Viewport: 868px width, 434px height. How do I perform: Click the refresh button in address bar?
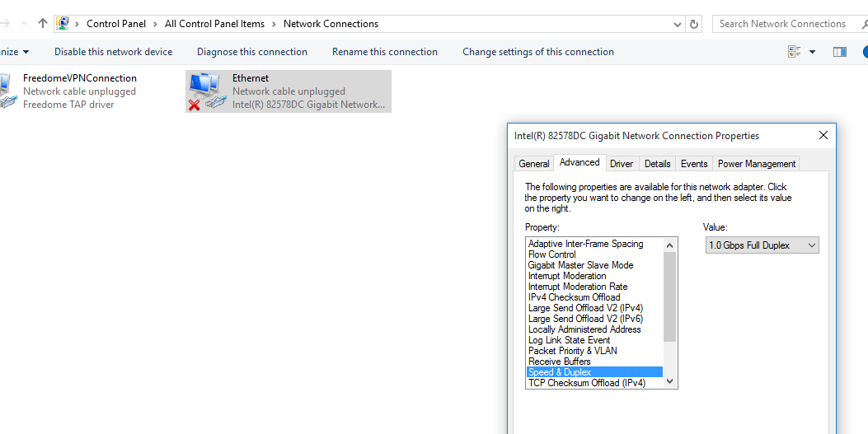(x=693, y=24)
